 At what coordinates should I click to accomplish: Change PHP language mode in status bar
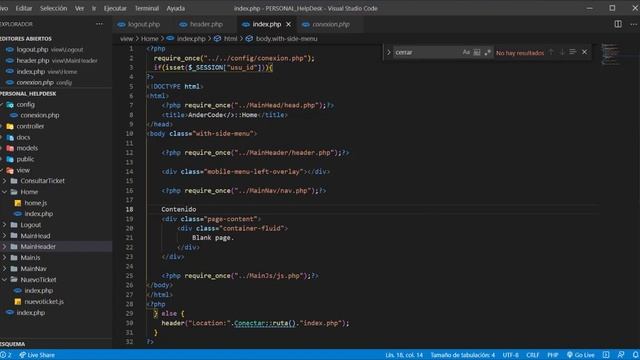(x=553, y=355)
